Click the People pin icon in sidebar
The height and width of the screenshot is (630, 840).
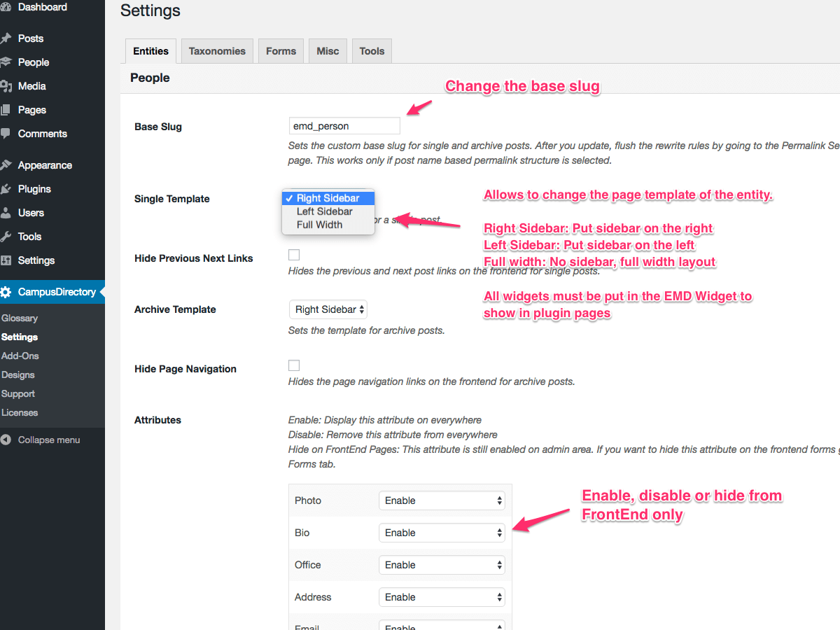click(6, 62)
